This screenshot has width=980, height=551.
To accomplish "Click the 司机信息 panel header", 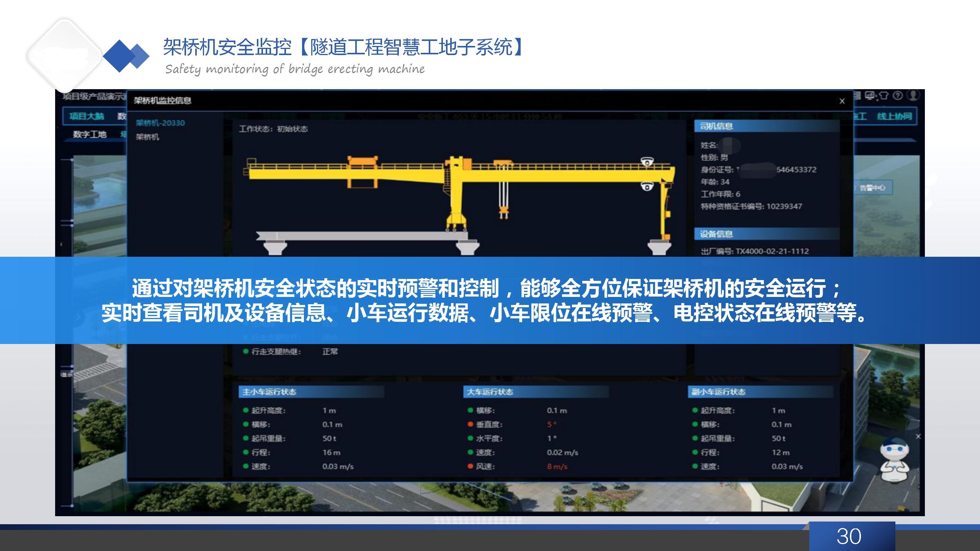I will [767, 126].
